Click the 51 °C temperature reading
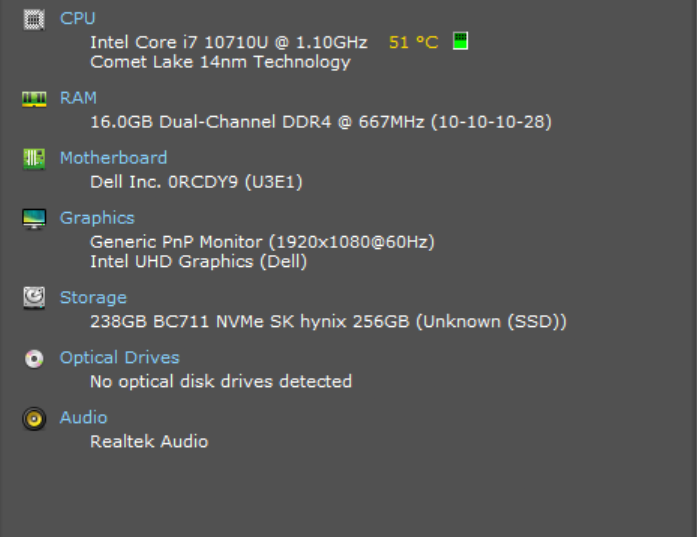This screenshot has width=697, height=537. coord(413,42)
